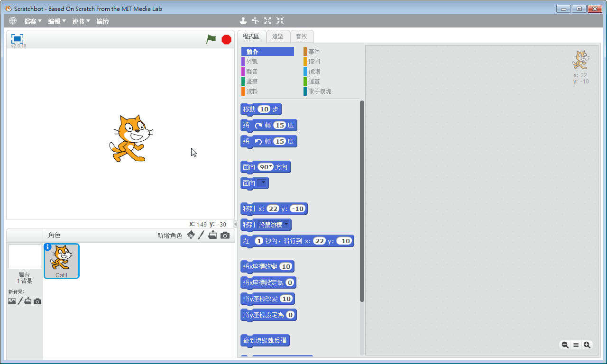Open the 90 direction dropdown in 面向 block
Image resolution: width=607 pixels, height=364 pixels.
271,167
